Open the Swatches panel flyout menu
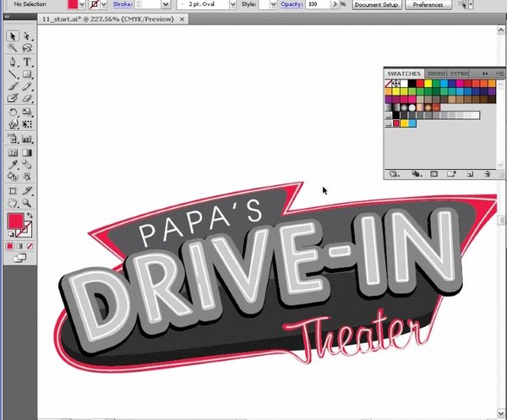Image resolution: width=507 pixels, height=420 pixels. click(x=499, y=74)
